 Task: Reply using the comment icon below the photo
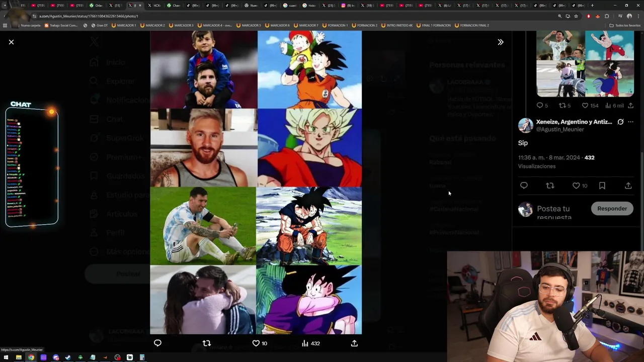click(x=157, y=343)
